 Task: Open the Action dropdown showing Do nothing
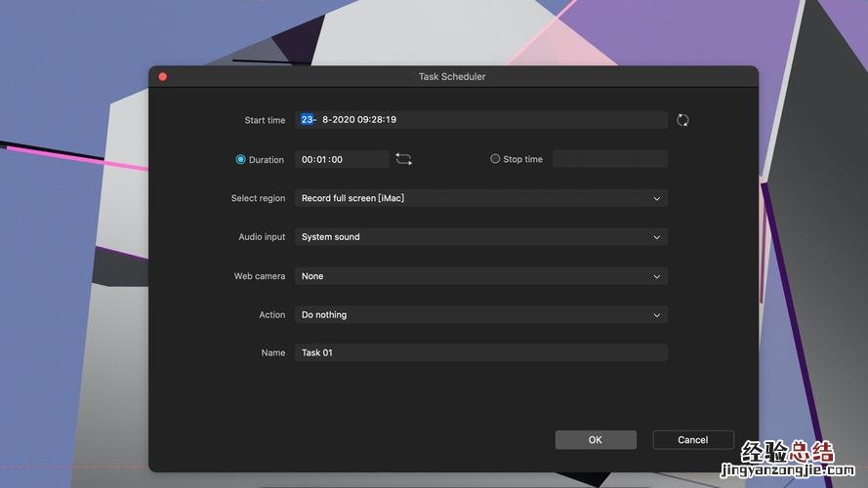click(480, 315)
